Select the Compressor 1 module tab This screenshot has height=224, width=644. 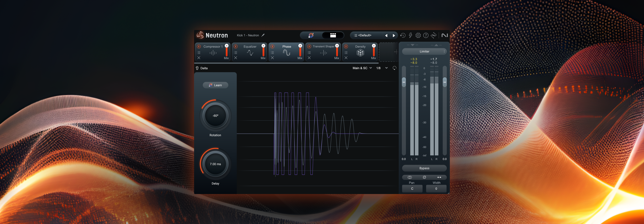[x=213, y=52]
